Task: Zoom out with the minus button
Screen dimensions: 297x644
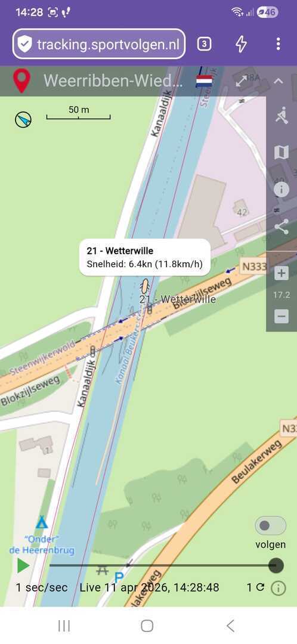Action: (x=281, y=316)
